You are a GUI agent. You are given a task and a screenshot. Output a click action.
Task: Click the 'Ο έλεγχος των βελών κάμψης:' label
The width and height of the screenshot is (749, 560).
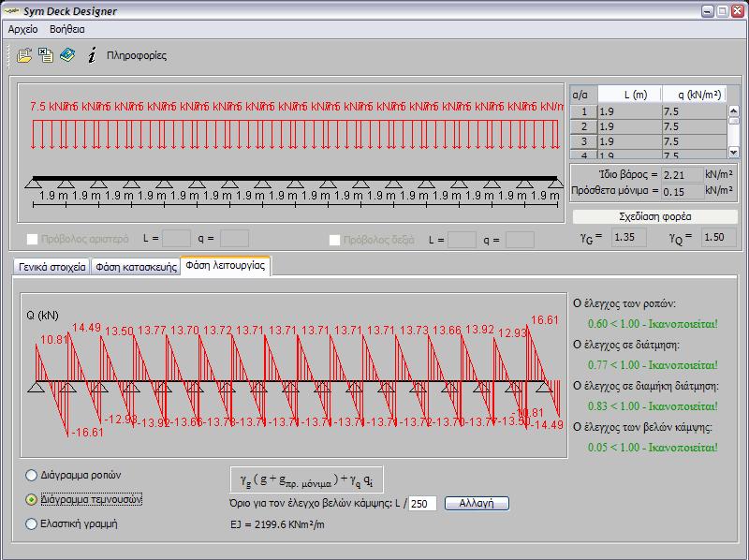tap(642, 427)
